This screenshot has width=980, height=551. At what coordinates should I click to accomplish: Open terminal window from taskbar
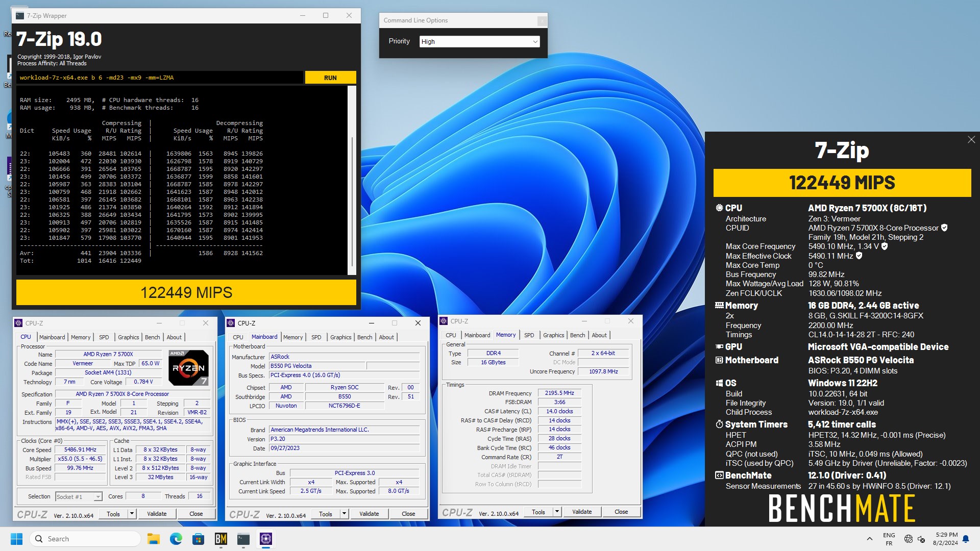pos(243,539)
